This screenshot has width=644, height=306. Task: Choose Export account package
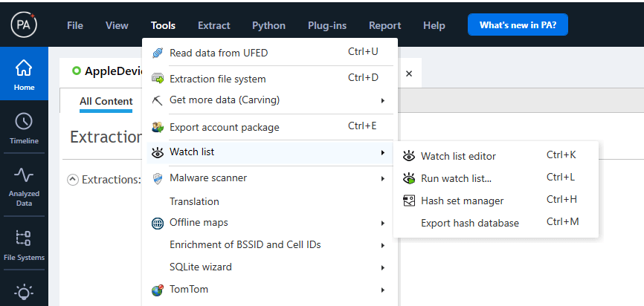coord(224,127)
